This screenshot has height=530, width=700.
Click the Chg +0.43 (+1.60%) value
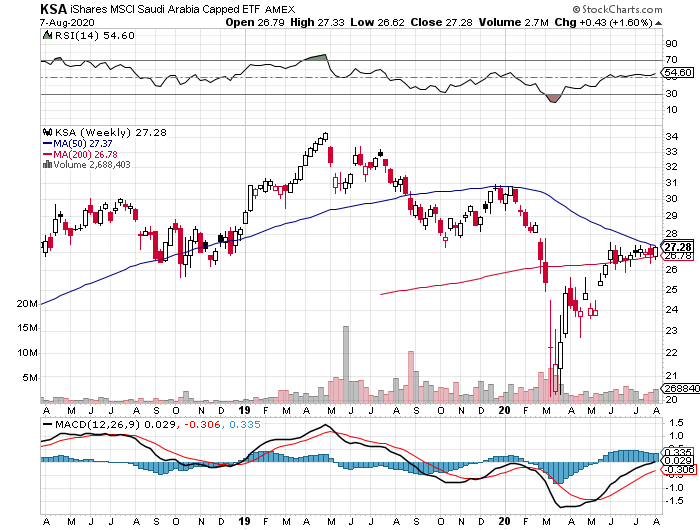click(x=604, y=22)
